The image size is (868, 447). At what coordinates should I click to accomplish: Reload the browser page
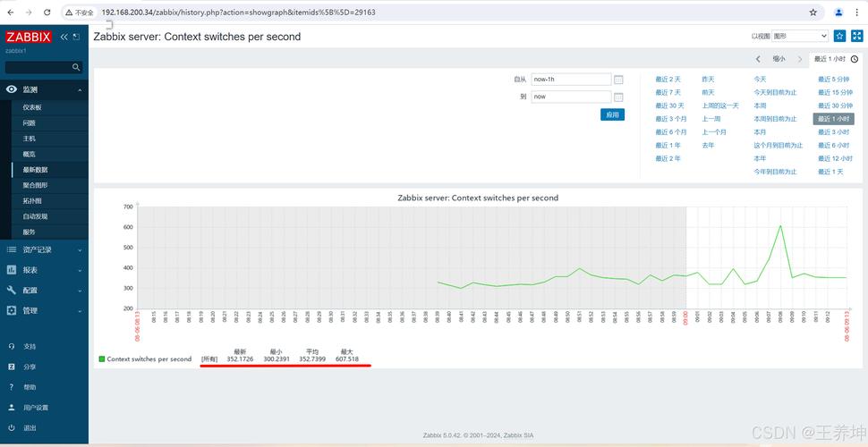click(x=47, y=13)
